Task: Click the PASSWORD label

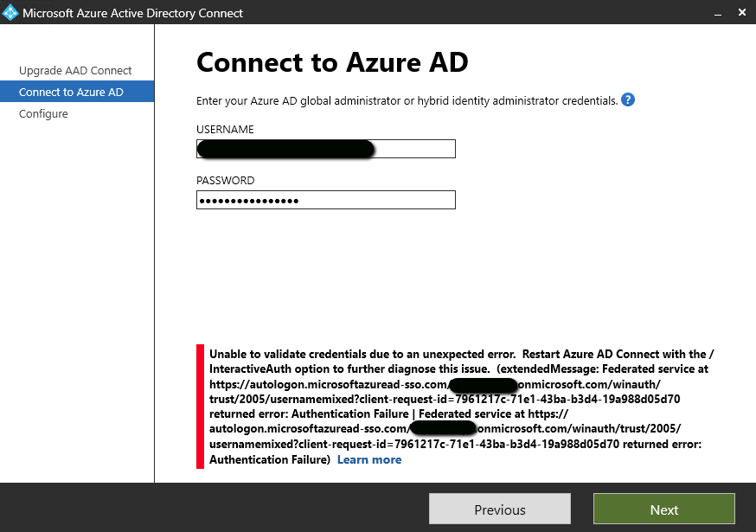Action: (x=225, y=181)
